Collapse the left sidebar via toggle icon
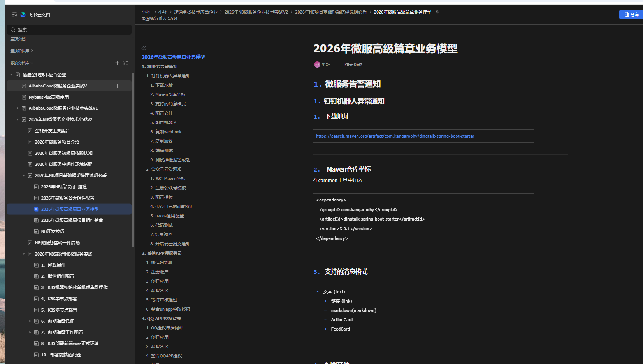This screenshot has width=643, height=364. click(14, 15)
